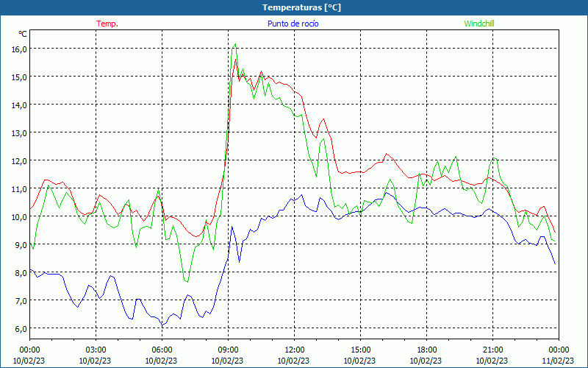Image resolution: width=588 pixels, height=368 pixels.
Task: Click the 03:00 time axis label
Action: pos(96,350)
